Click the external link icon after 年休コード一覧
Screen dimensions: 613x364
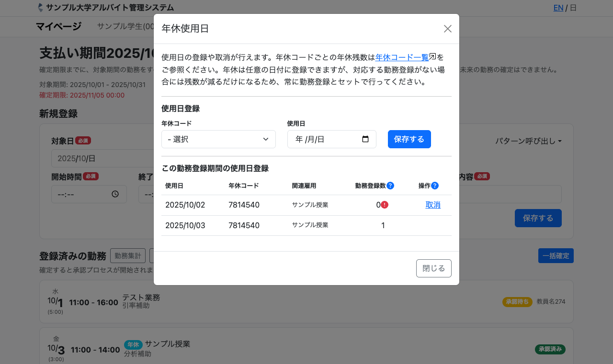point(432,56)
